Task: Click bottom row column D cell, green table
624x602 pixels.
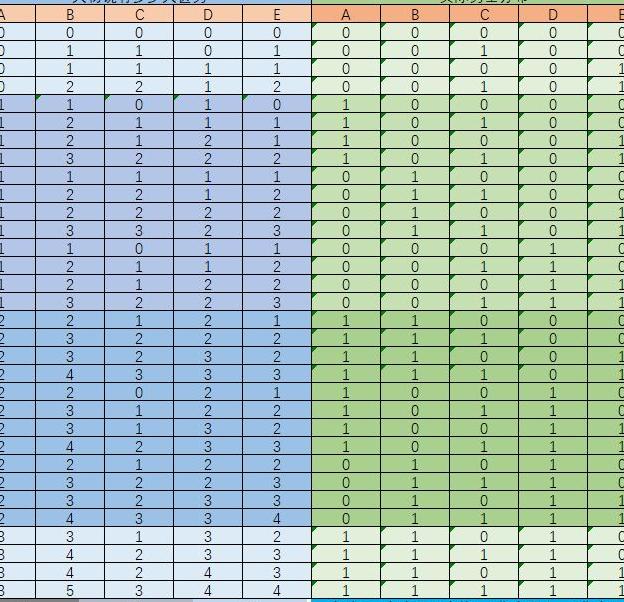Action: [554, 590]
